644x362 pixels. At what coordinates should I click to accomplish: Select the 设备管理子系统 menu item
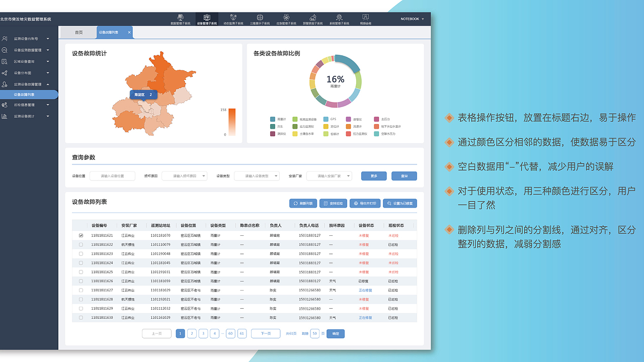[207, 19]
